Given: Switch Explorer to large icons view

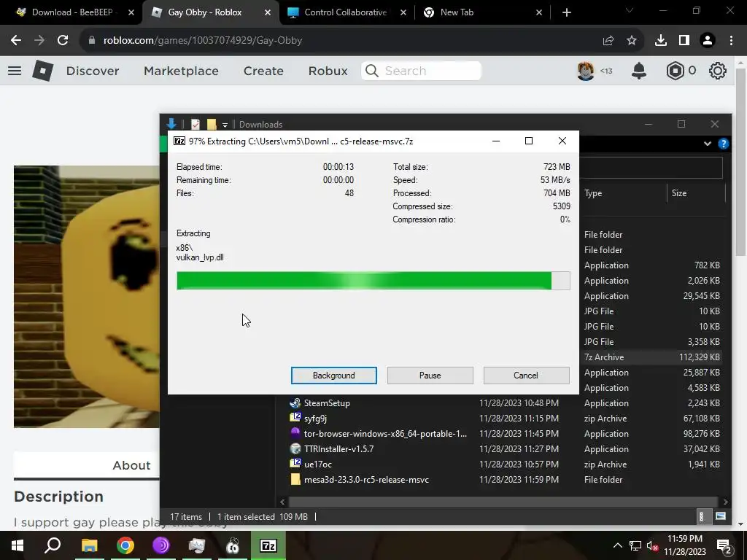Looking at the screenshot, I should point(721,517).
